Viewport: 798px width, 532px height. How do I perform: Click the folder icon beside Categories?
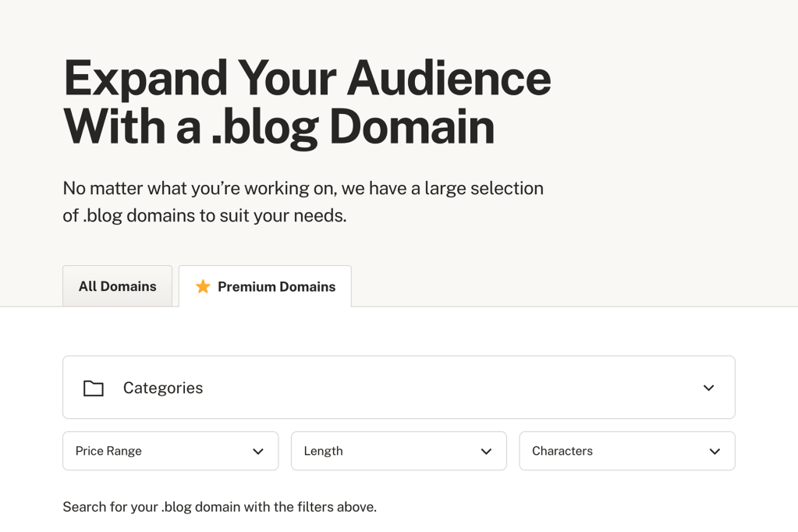[94, 388]
